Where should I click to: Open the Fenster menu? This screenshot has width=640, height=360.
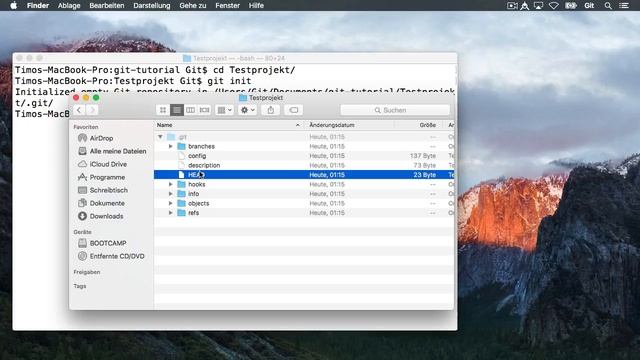[x=227, y=5]
